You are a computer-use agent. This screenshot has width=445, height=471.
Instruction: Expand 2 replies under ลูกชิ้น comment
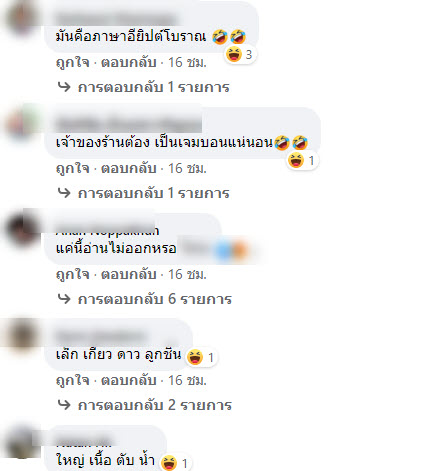click(x=155, y=405)
